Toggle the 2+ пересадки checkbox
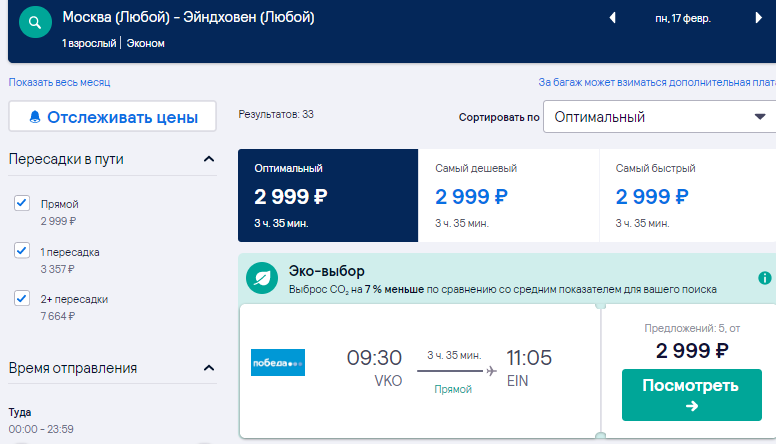 coord(22,298)
